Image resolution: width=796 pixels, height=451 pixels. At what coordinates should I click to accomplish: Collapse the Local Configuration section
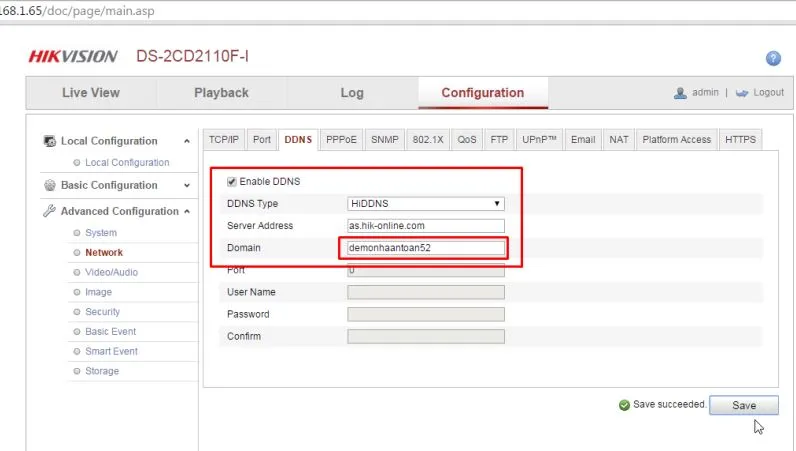[x=187, y=141]
